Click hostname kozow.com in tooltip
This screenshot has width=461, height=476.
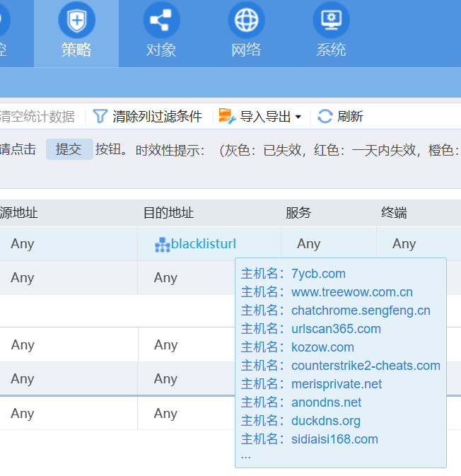(322, 347)
